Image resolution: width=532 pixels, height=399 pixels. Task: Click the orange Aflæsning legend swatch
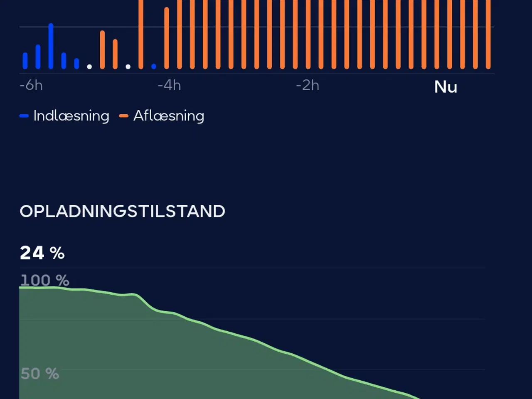tap(123, 116)
